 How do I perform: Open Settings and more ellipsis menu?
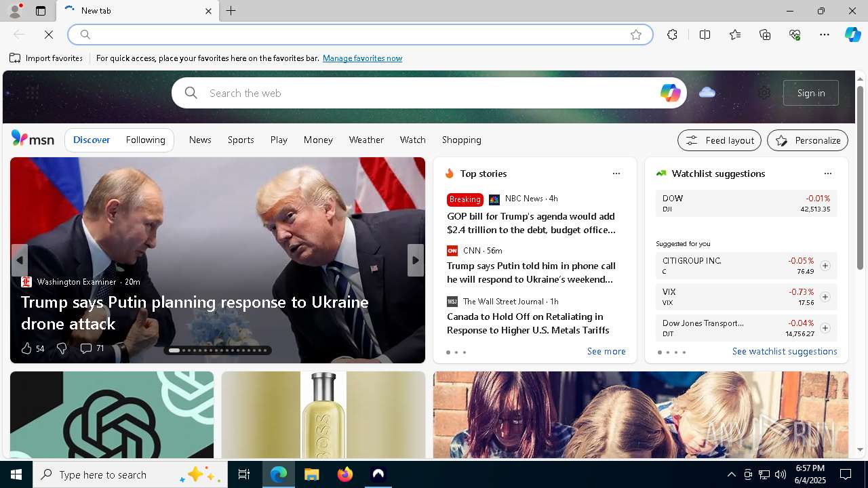pos(825,35)
